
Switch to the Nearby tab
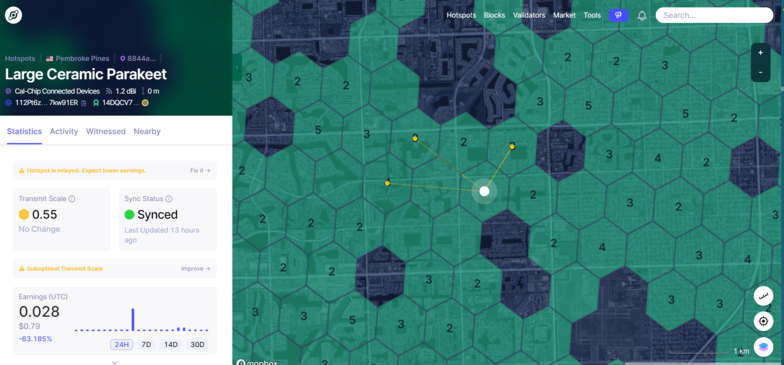point(147,132)
